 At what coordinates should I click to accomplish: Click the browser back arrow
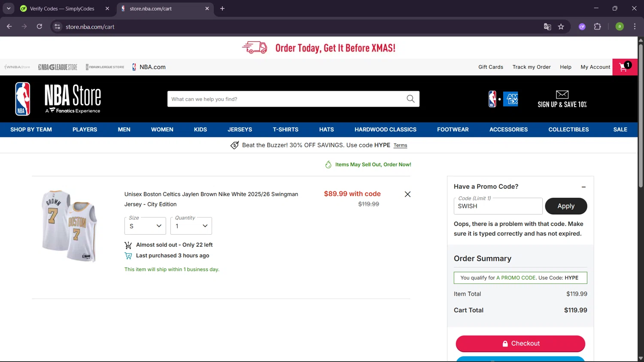coord(9,27)
